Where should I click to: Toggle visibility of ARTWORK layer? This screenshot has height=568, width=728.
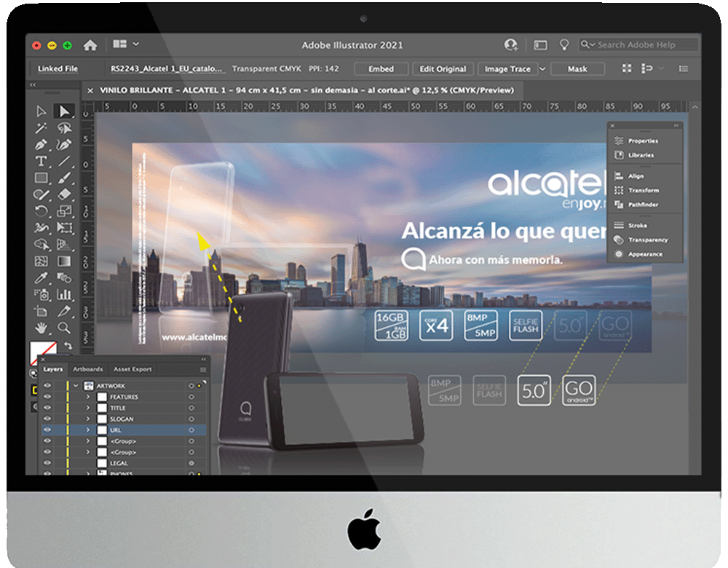click(47, 385)
